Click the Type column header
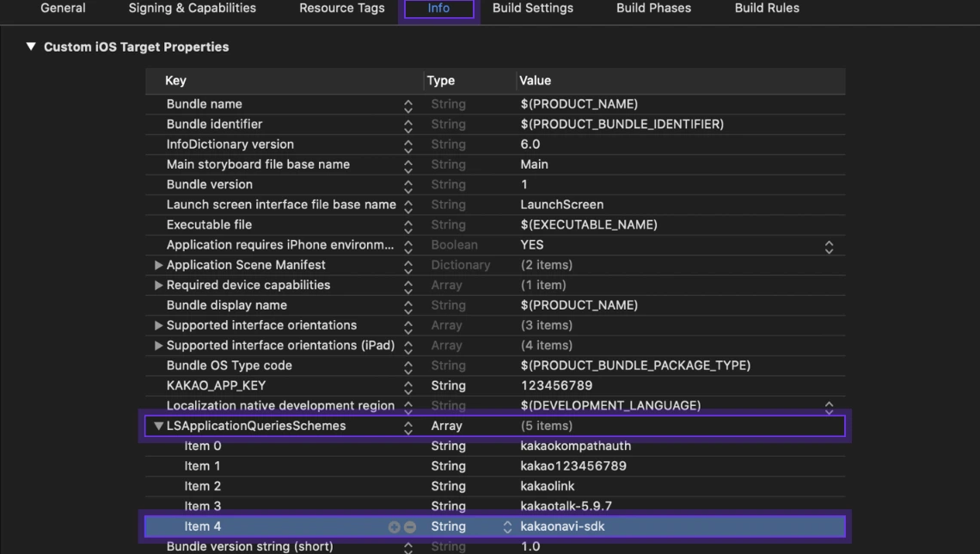The height and width of the screenshot is (554, 980). click(x=441, y=81)
